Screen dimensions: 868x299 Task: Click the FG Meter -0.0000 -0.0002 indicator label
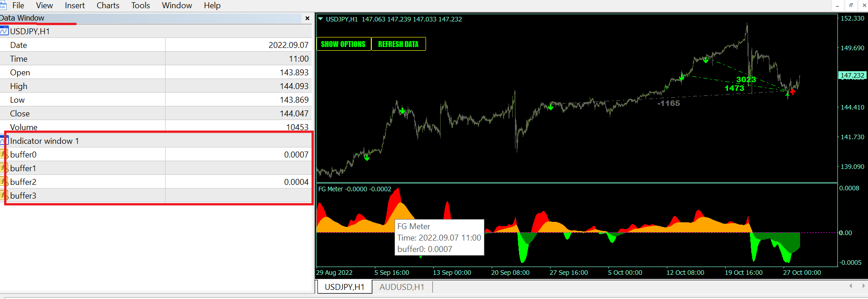coord(354,189)
